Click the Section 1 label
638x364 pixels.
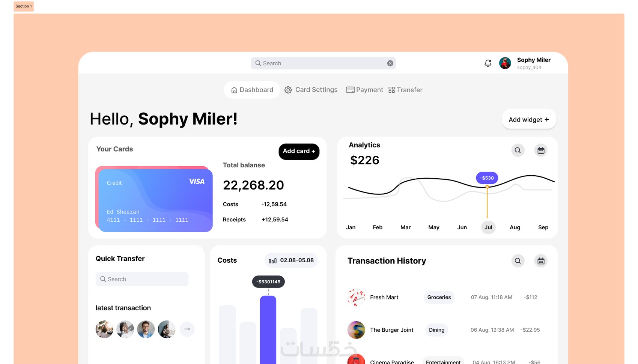(x=24, y=6)
